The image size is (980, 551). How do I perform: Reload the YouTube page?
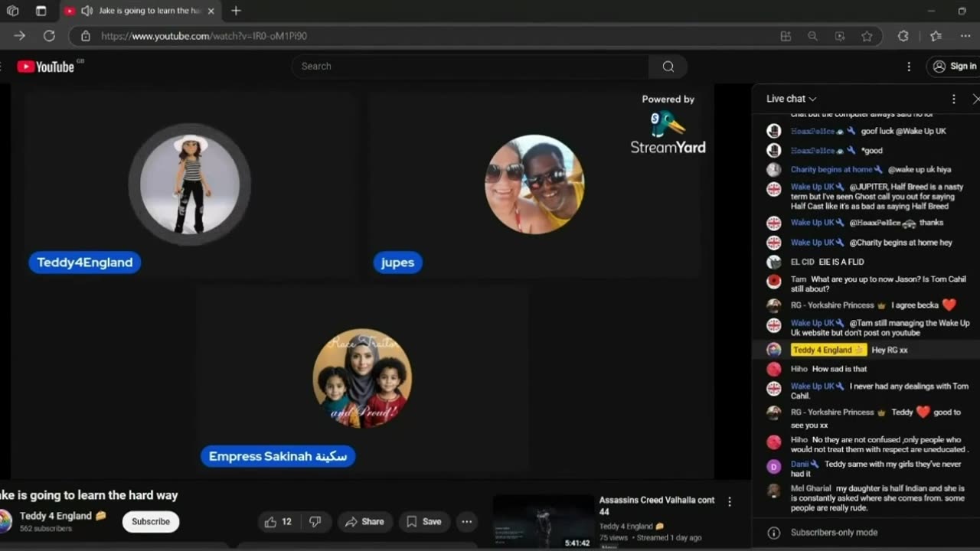[x=49, y=36]
